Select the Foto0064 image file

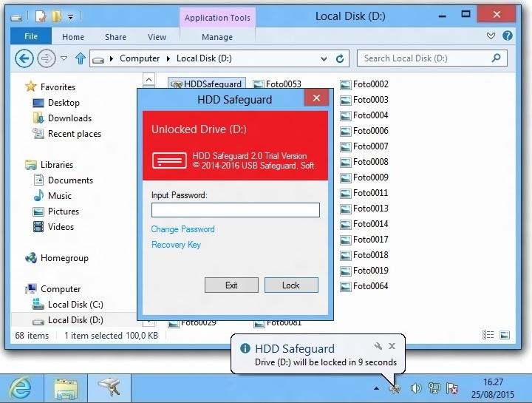[x=364, y=286]
